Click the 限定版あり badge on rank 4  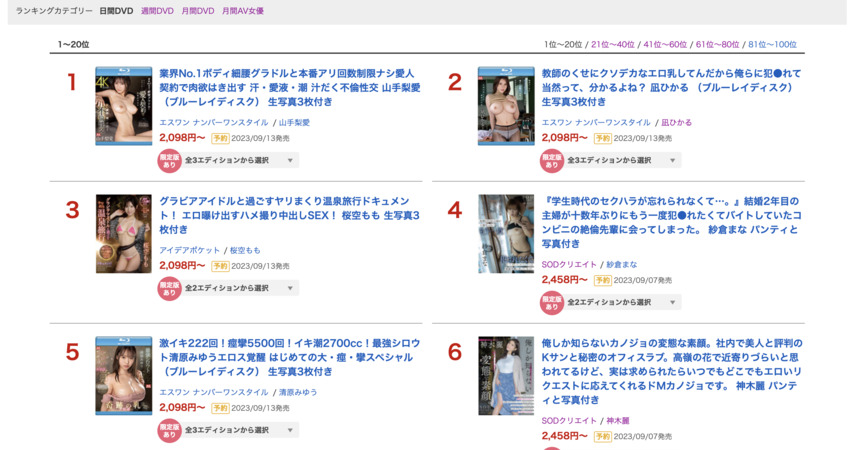552,302
